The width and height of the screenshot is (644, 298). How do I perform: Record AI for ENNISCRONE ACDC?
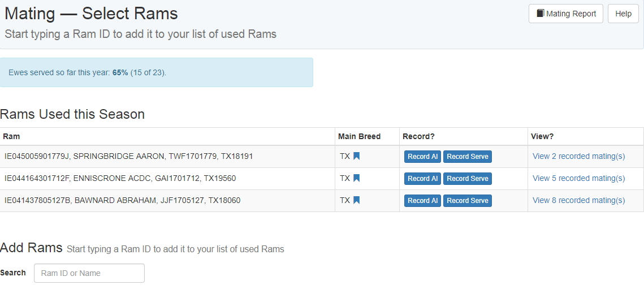[422, 179]
